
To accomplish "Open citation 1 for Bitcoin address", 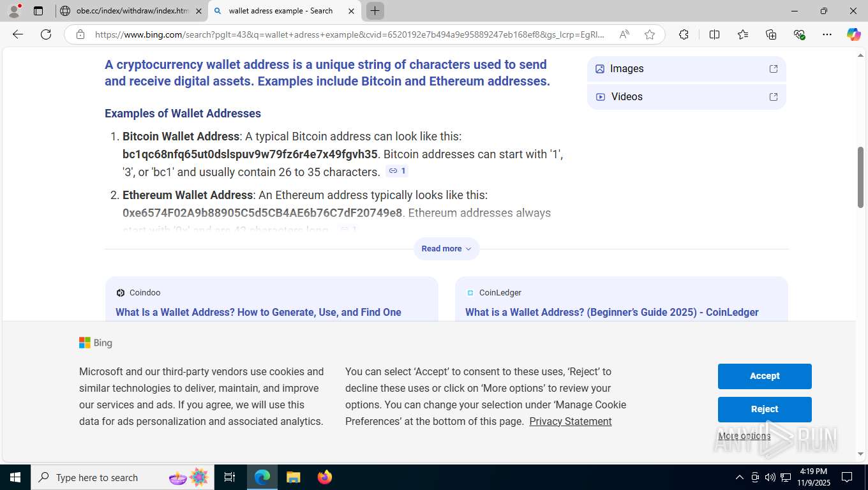I will point(397,171).
